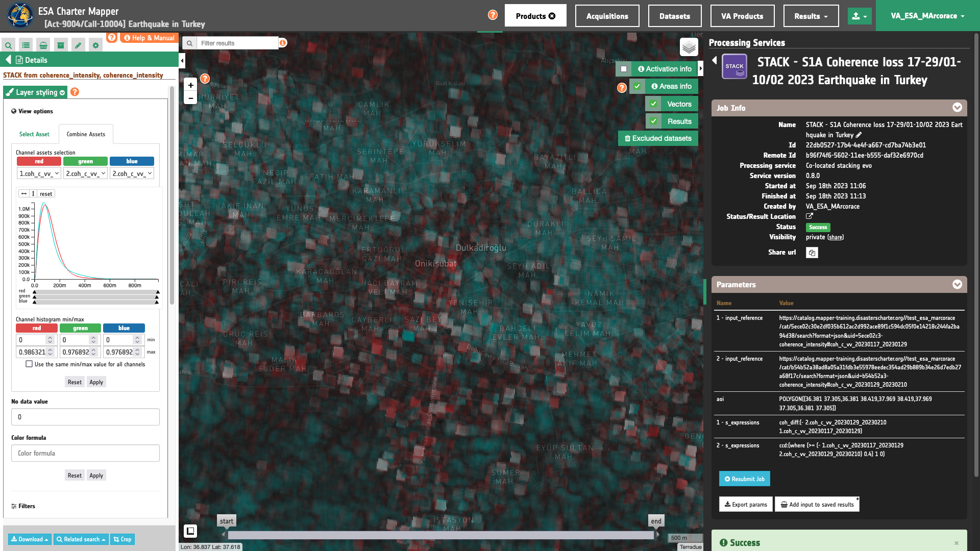This screenshot has height=551, width=980.
Task: Switch to the Combine Assets tab
Action: [86, 134]
